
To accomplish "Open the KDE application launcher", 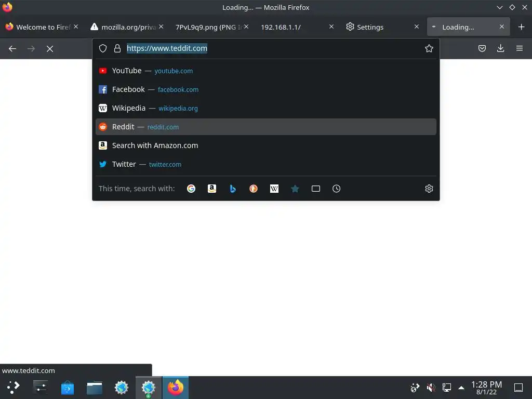I will (13, 388).
